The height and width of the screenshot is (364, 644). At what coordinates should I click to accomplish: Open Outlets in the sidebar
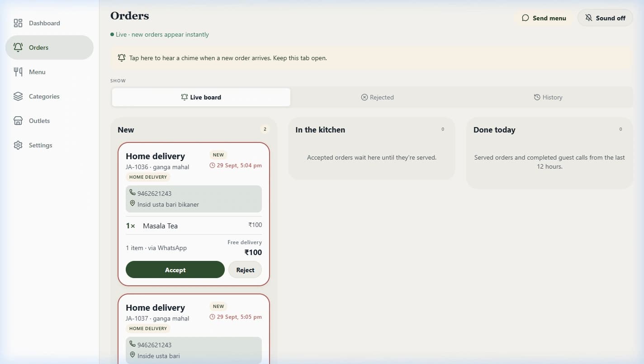pyautogui.click(x=50, y=121)
